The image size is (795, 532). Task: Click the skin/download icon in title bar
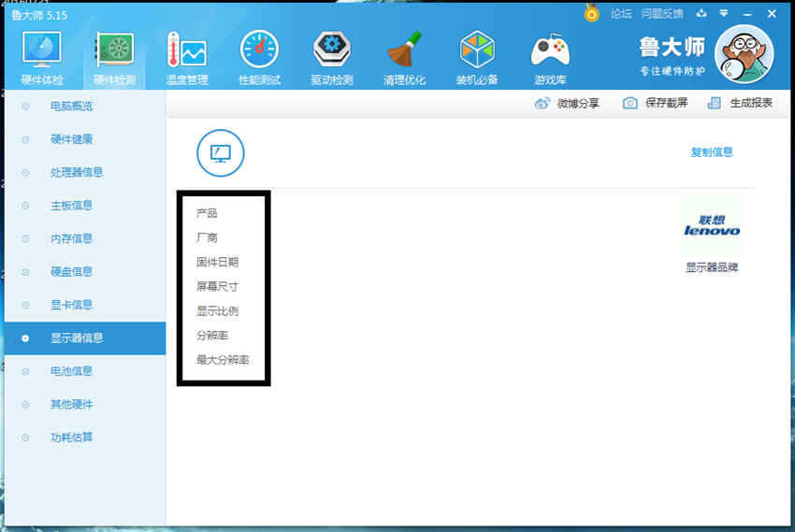pyautogui.click(x=701, y=13)
